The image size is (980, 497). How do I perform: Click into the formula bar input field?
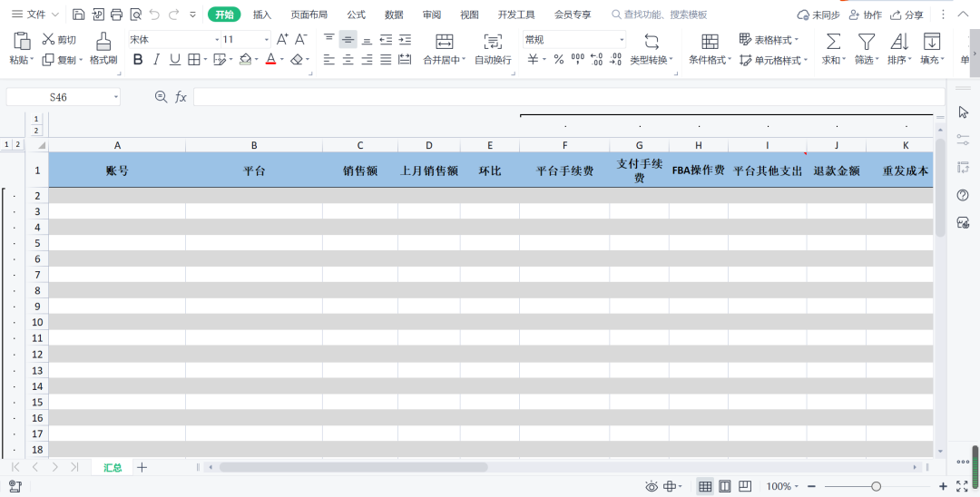(x=567, y=97)
